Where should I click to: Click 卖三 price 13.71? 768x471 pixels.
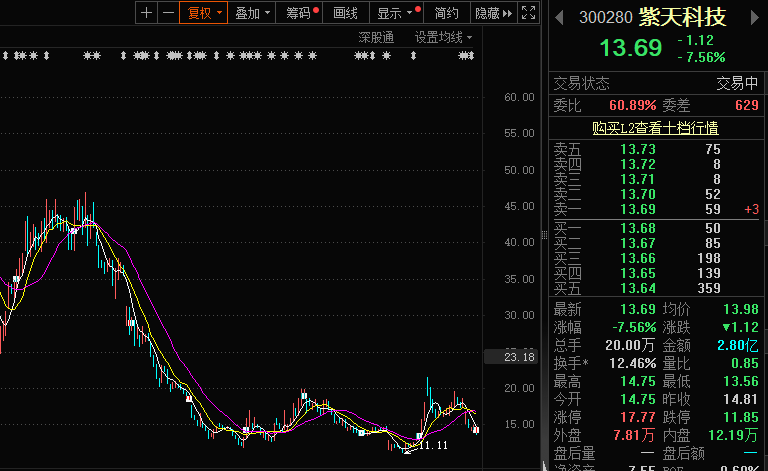tap(638, 179)
